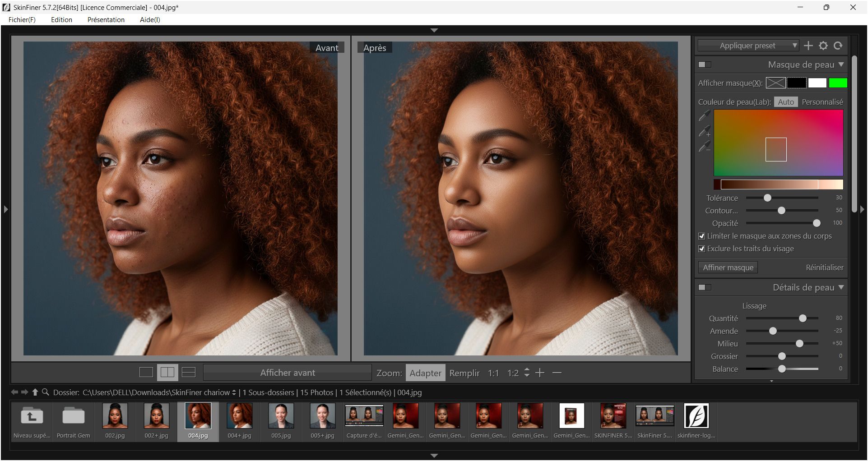Zoom in with the plus icon
Image resolution: width=868 pixels, height=461 pixels.
540,373
